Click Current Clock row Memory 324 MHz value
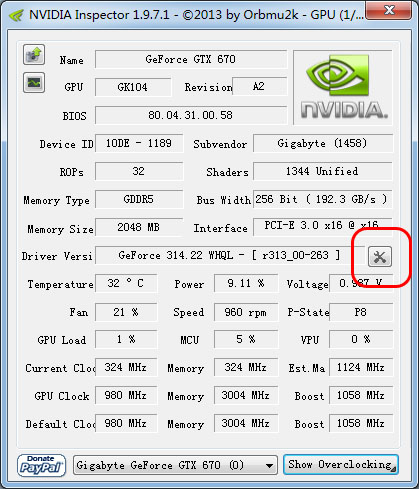Image resolution: width=419 pixels, height=489 pixels. [x=246, y=367]
